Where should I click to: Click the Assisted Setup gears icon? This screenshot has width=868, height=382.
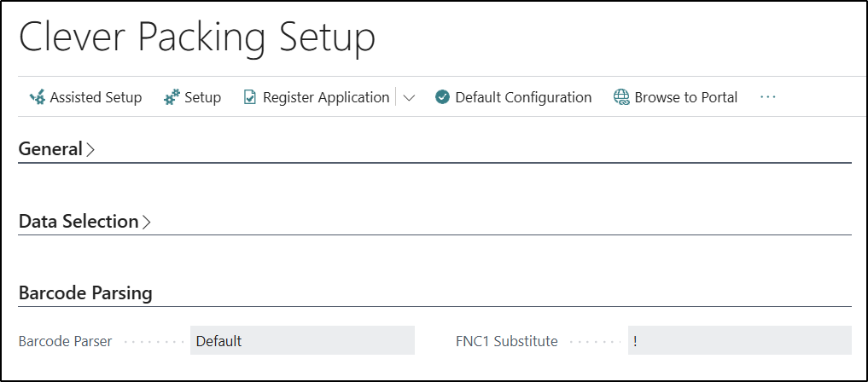point(38,98)
